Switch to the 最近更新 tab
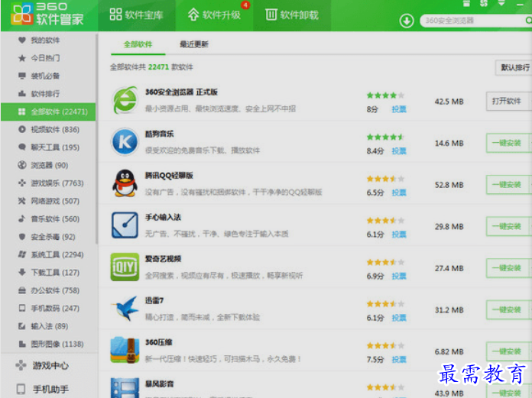This screenshot has width=532, height=398. pyautogui.click(x=193, y=44)
